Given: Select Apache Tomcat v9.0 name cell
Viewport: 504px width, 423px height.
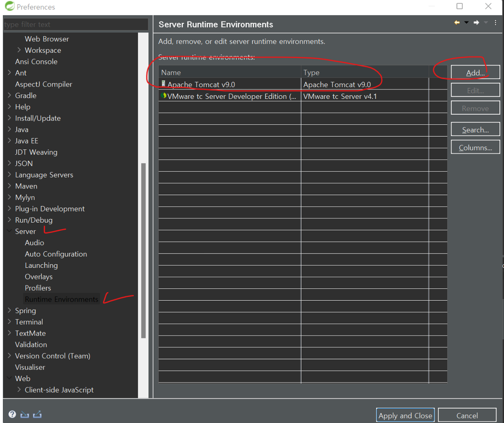Looking at the screenshot, I should coord(230,84).
